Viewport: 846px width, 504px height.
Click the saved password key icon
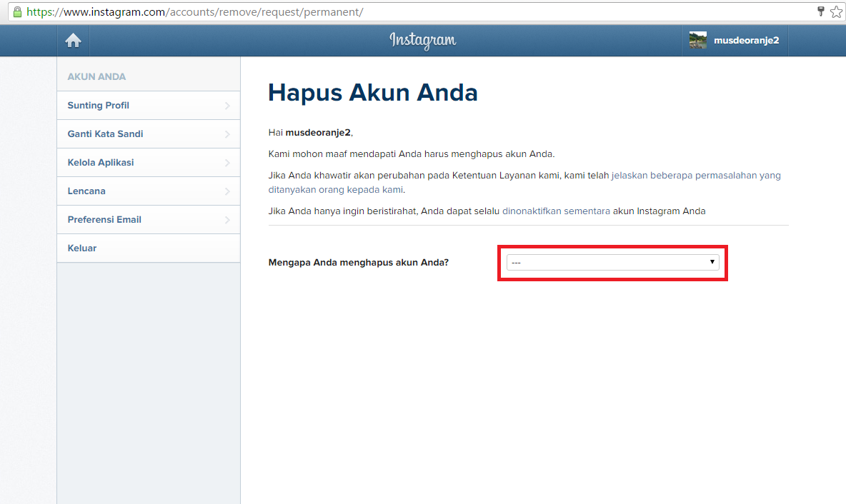coord(821,11)
